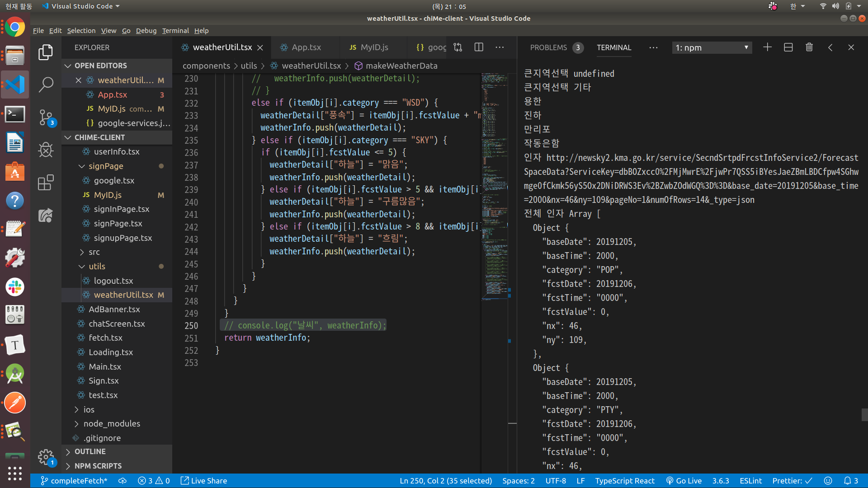Toggle Go Live server in status bar
This screenshot has height=488, width=868.
tap(684, 481)
